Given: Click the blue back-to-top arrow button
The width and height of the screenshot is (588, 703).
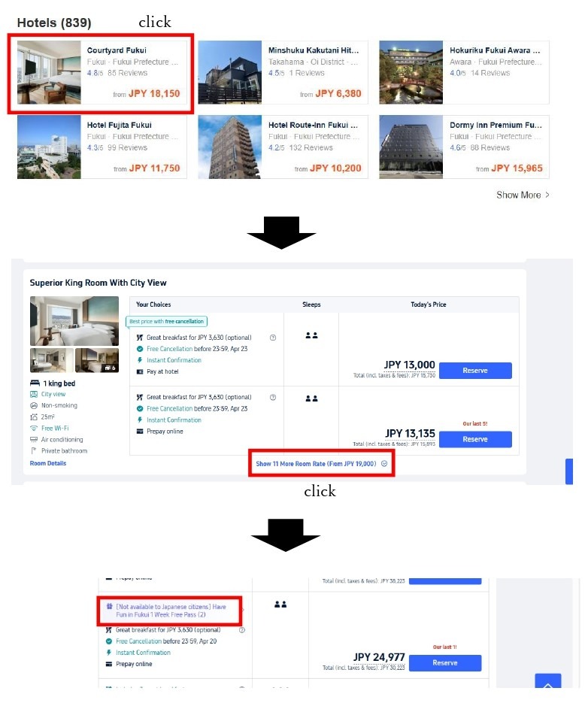Looking at the screenshot, I should pyautogui.click(x=548, y=681).
